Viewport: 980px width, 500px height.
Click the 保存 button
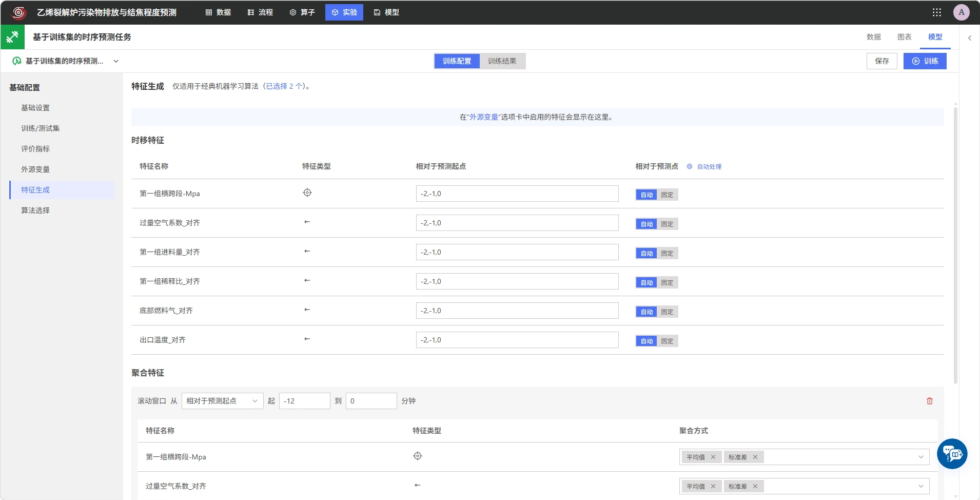[x=882, y=61]
